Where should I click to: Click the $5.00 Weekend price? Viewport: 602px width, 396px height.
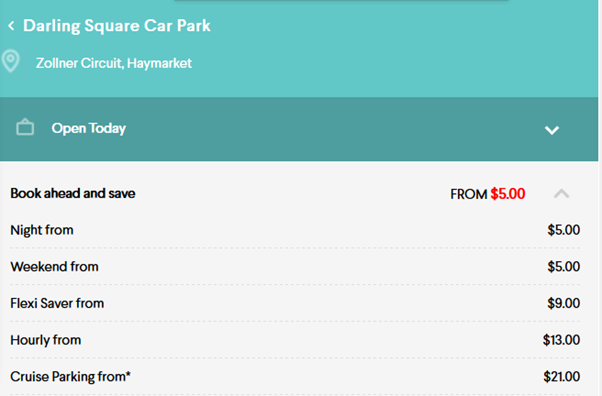tap(564, 267)
